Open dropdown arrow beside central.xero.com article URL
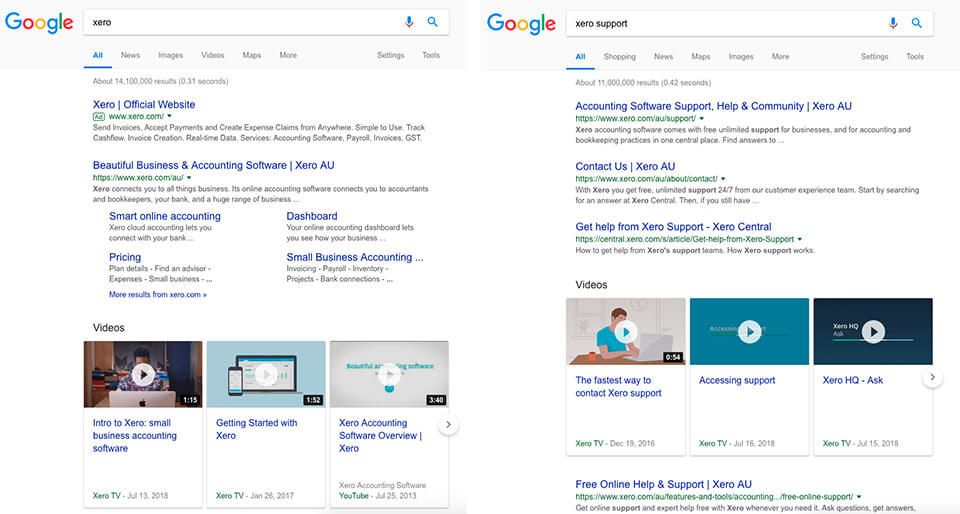960x514 pixels. pyautogui.click(x=800, y=239)
